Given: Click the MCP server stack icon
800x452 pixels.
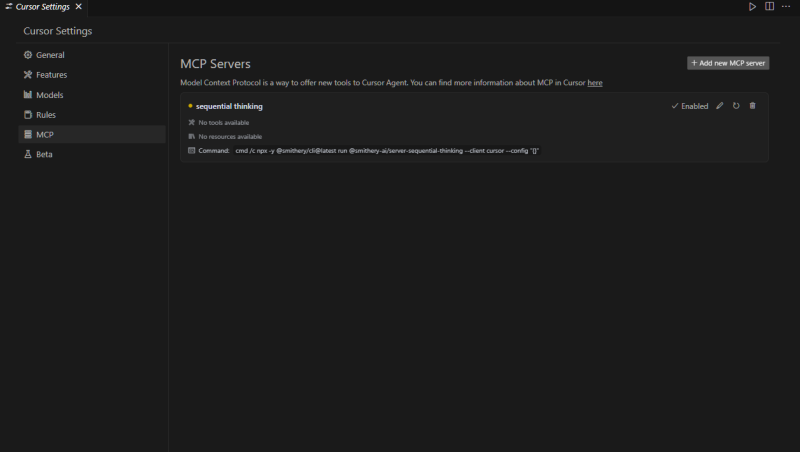Looking at the screenshot, I should (x=28, y=134).
